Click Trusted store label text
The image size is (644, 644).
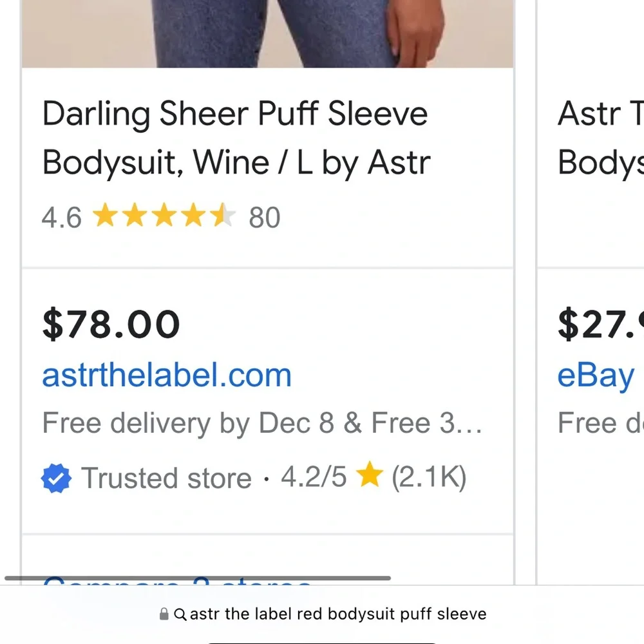coord(166,478)
